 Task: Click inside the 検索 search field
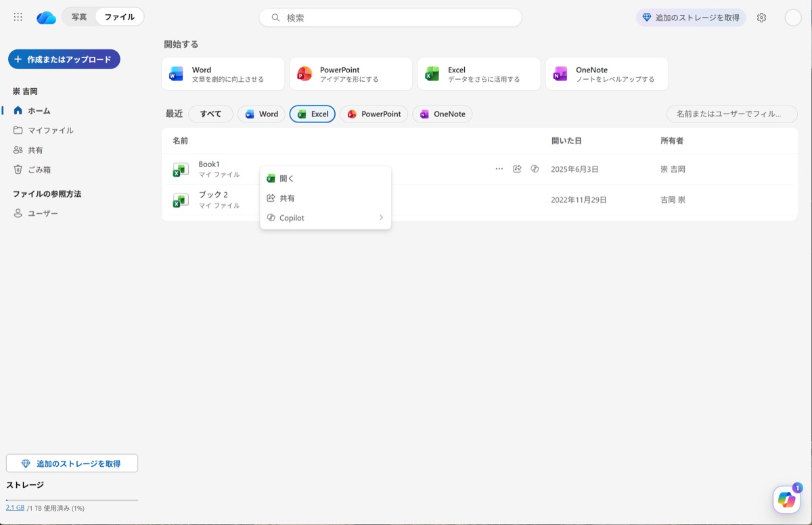[390, 18]
